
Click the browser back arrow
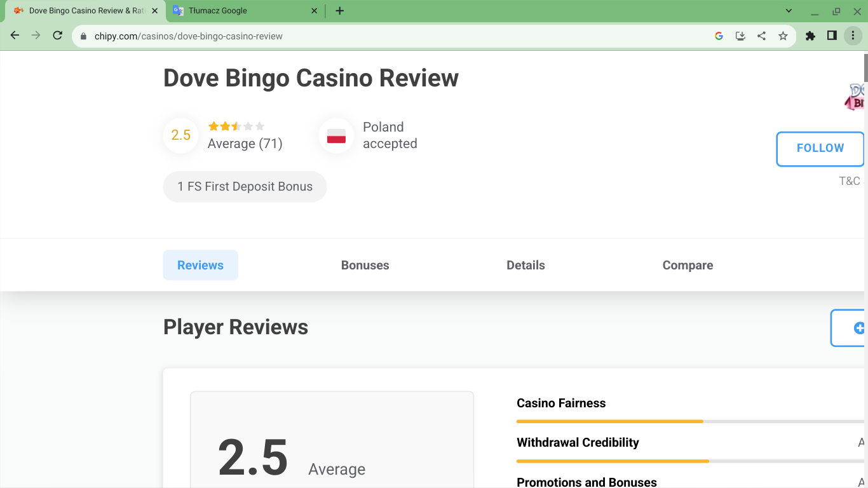[15, 36]
